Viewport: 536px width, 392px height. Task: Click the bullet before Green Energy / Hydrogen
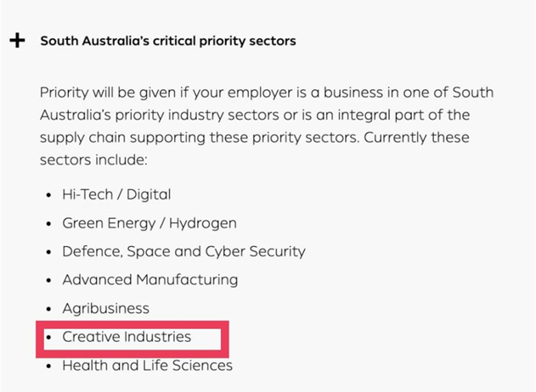pos(48,224)
